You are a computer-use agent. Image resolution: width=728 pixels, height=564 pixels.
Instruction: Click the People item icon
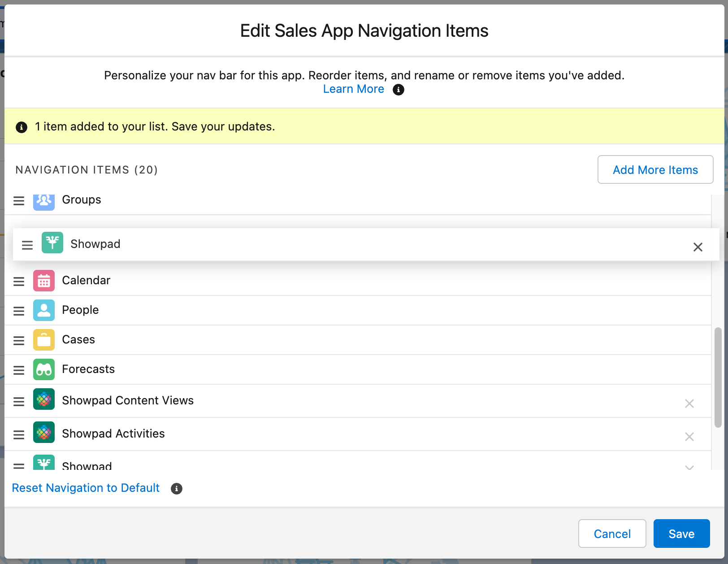tap(43, 310)
